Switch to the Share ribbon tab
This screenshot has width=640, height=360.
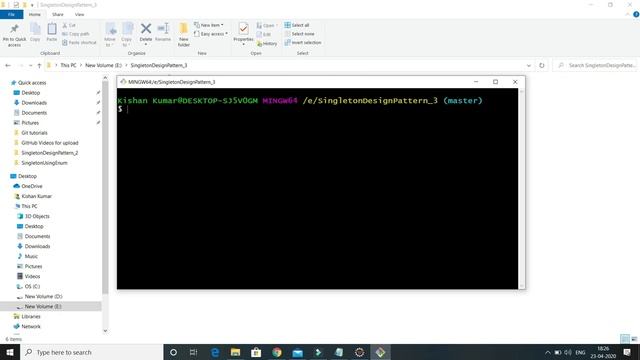(x=58, y=14)
